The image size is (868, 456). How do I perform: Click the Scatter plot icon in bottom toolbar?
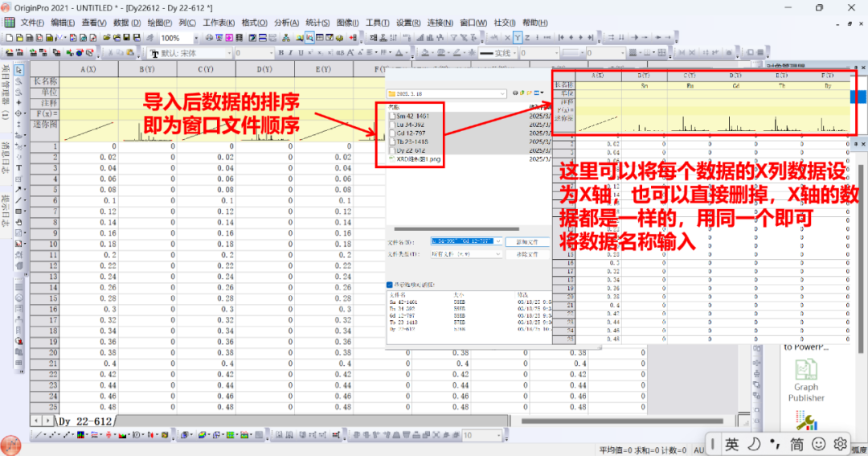click(52, 435)
